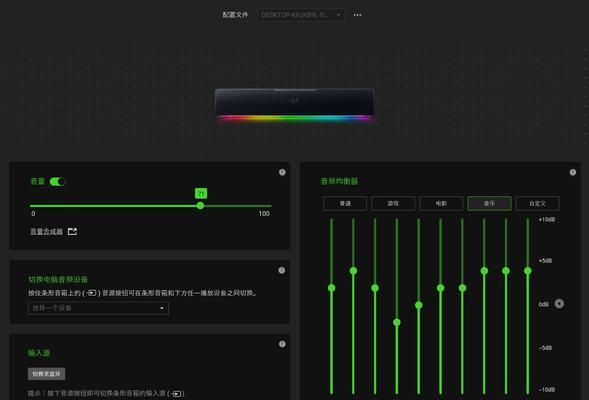Click the sixth equalizer band slider handle

[440, 288]
